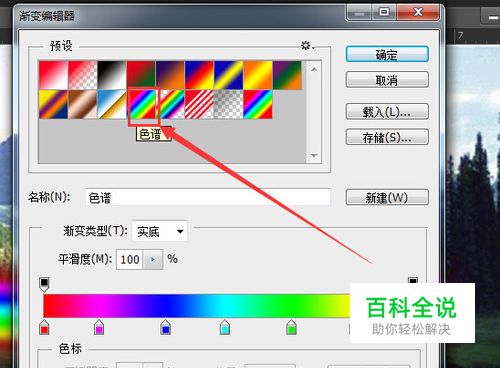
Task: Select the red color stop
Action: pyautogui.click(x=44, y=327)
